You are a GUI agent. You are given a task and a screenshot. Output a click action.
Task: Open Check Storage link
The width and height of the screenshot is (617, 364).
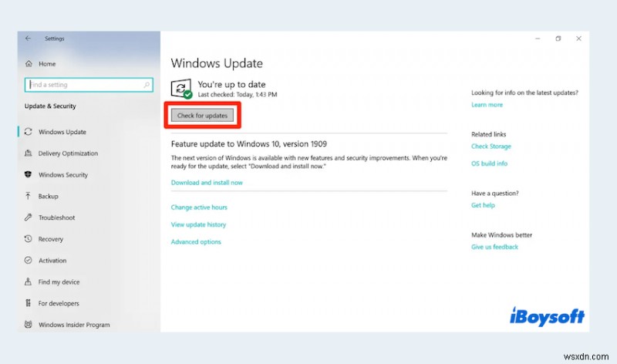[491, 147]
